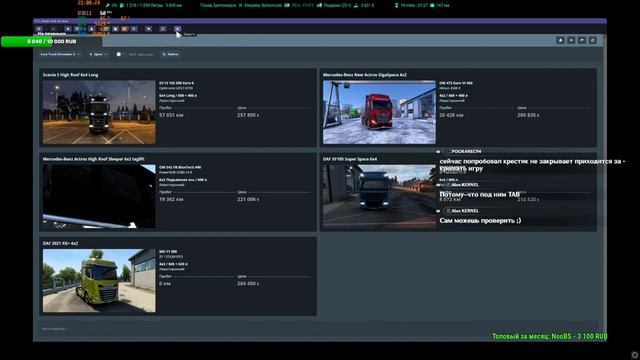Open the Mercedes-Benz New Actros GigaSpace 4x2 title
This screenshot has height=360, width=640.
364,75
